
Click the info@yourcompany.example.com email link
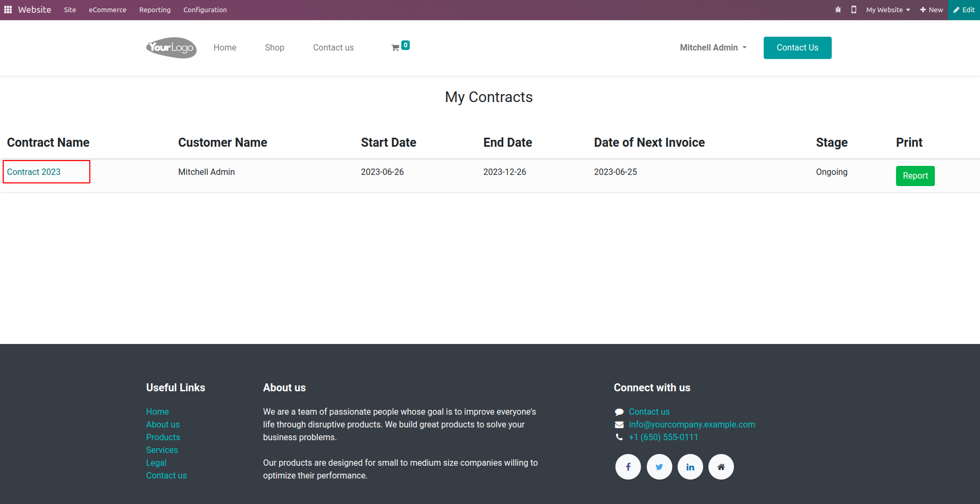pyautogui.click(x=691, y=424)
